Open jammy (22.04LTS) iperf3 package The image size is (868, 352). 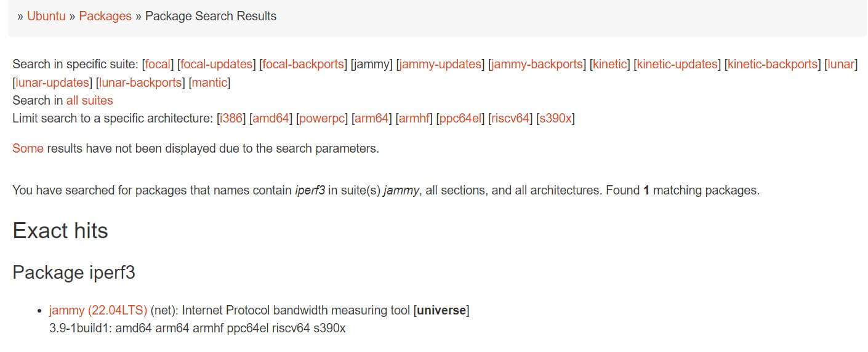pyautogui.click(x=98, y=310)
